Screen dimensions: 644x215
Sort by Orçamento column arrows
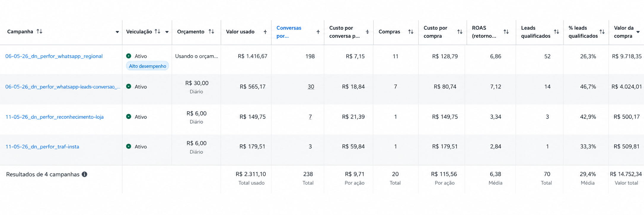[x=211, y=31]
